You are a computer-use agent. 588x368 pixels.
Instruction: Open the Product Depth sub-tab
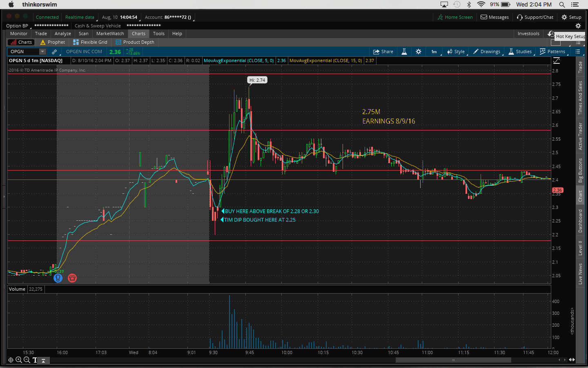[x=135, y=42]
